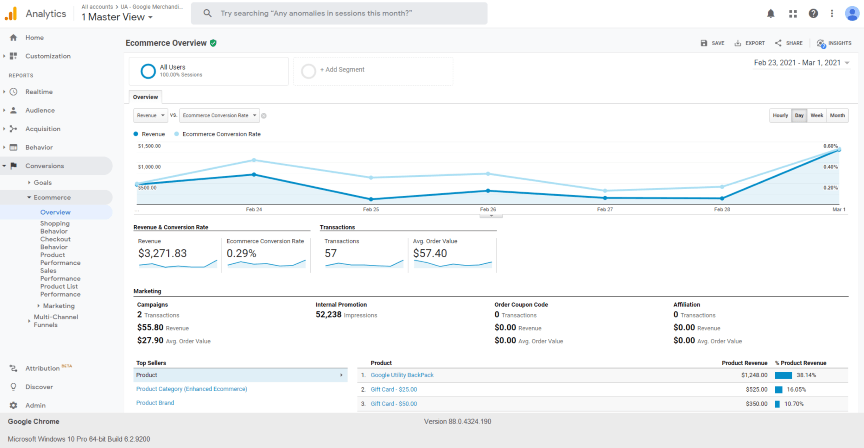Open the help question mark icon
The width and height of the screenshot is (864, 448).
813,14
